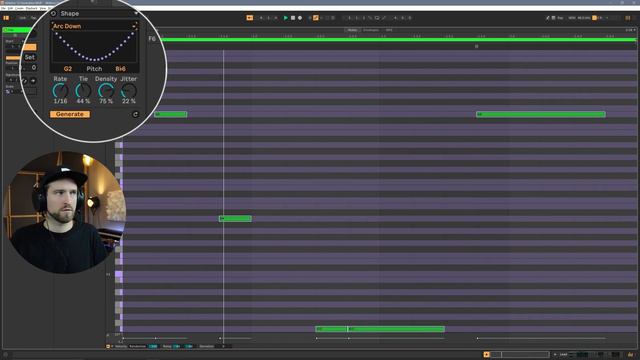Toggle the orange loop-region icon in toolbar
This screenshot has width=640, height=360.
(249, 18)
